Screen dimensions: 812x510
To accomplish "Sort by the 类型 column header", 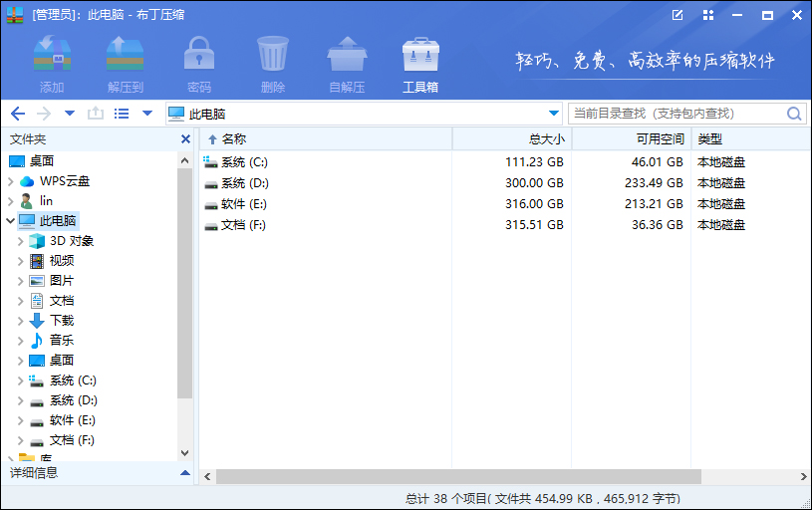I will pos(751,138).
